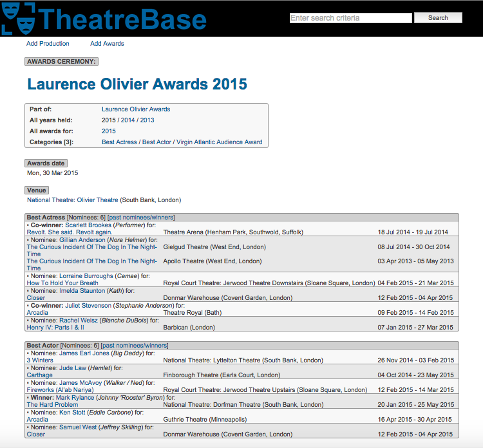Screen dimensions: 483x448
Task: Open Closer production under Imelda Staunton
Action: 35,298
